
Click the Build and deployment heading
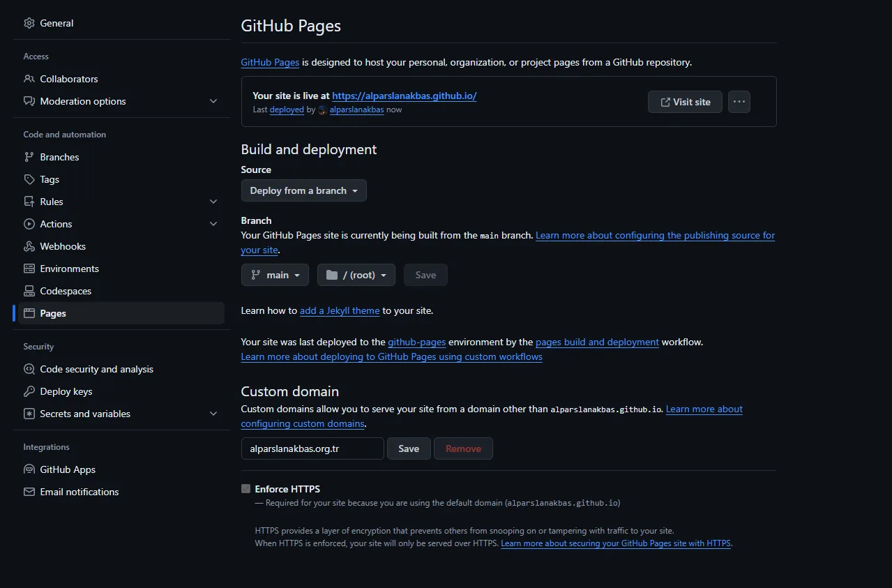coord(309,149)
